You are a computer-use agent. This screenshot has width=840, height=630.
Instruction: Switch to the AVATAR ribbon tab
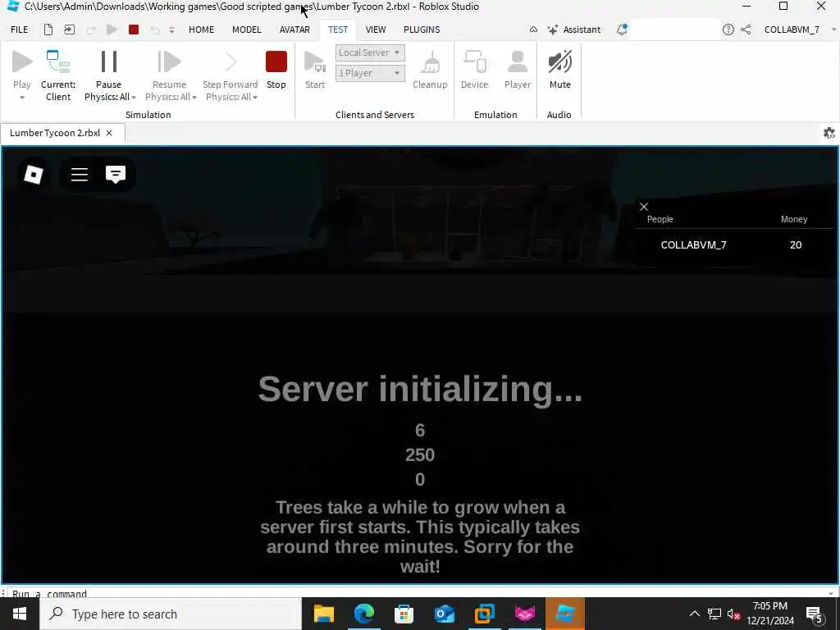click(294, 30)
